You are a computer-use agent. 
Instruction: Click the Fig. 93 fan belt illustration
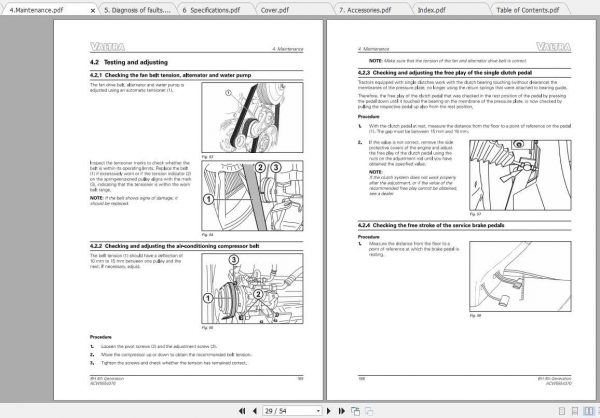pyautogui.click(x=252, y=118)
